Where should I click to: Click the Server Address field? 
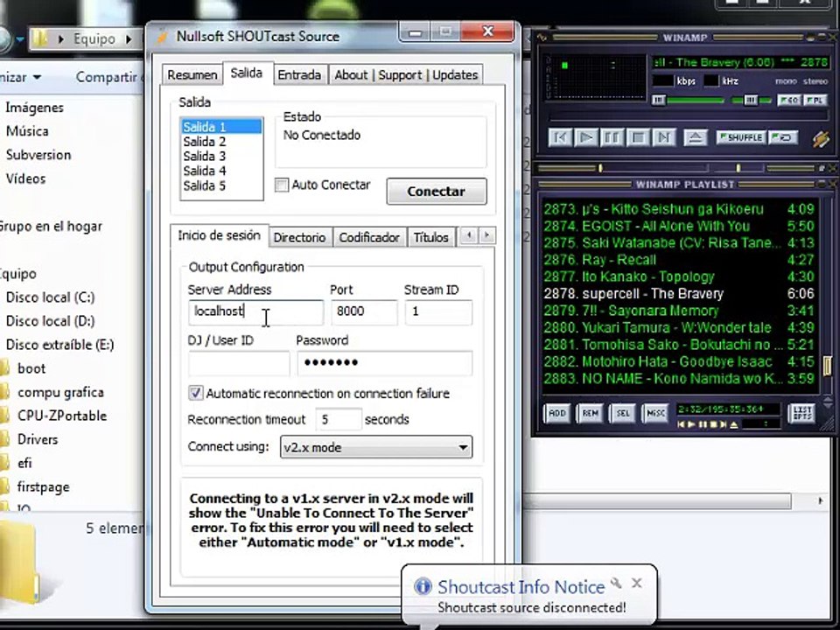[256, 311]
